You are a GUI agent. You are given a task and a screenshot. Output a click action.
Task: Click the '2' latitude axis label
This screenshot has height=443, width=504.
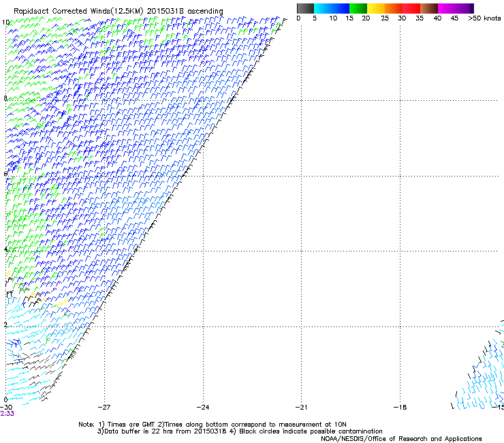pos(5,324)
